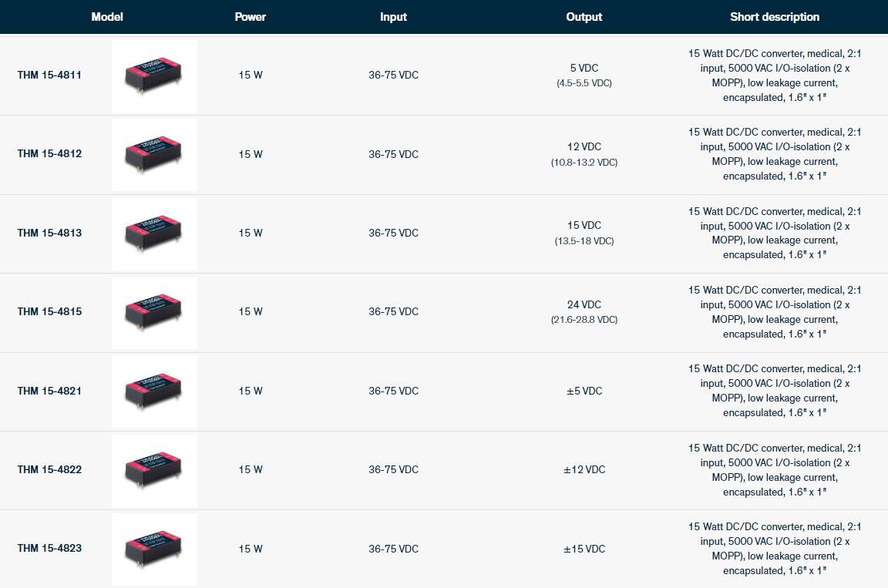Open the THM 15-4822 product image
This screenshot has height=588, width=888.
(x=154, y=469)
